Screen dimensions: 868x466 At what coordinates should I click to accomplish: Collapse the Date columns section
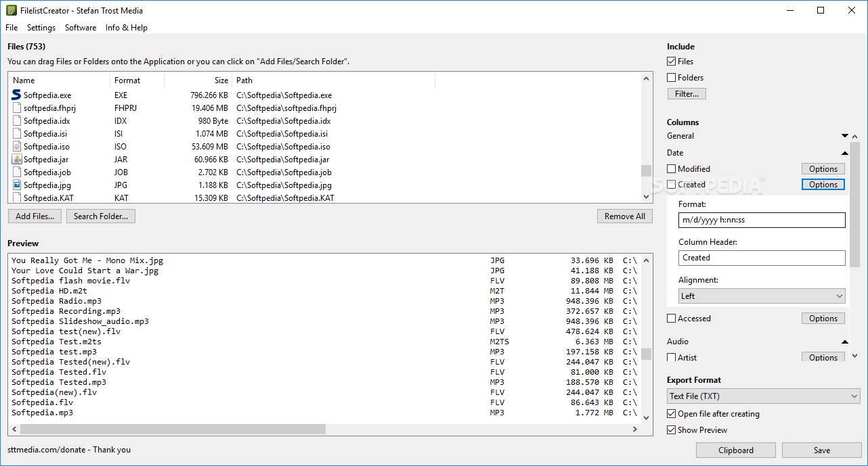[844, 153]
